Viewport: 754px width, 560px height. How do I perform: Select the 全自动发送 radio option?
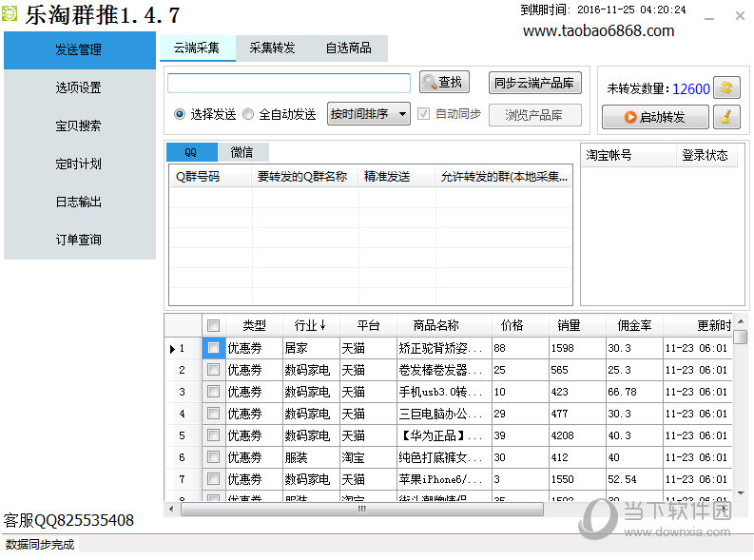click(280, 114)
